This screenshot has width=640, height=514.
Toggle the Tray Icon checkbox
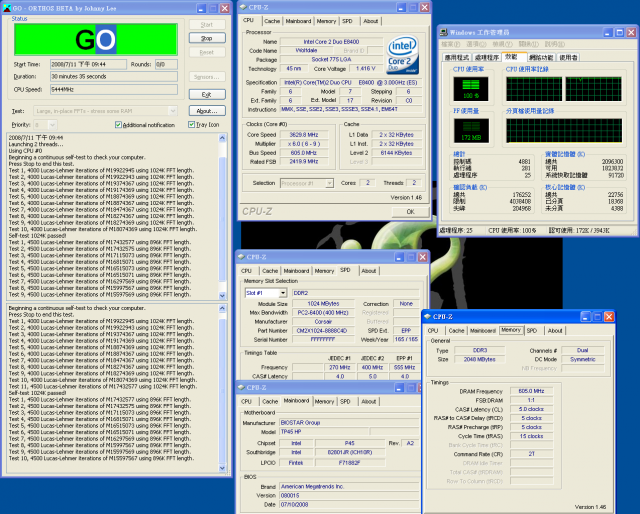point(191,125)
